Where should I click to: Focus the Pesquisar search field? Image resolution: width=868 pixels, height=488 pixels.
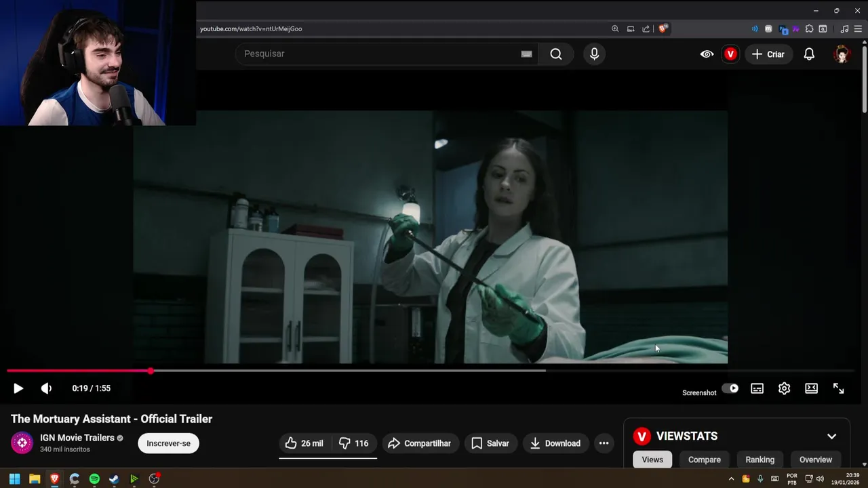tap(387, 54)
